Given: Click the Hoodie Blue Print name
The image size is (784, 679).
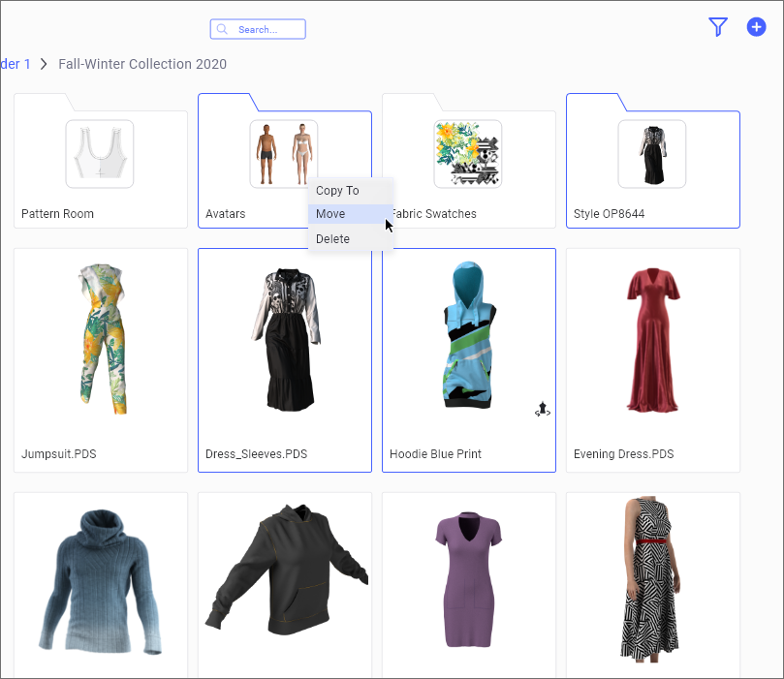Looking at the screenshot, I should pos(435,454).
